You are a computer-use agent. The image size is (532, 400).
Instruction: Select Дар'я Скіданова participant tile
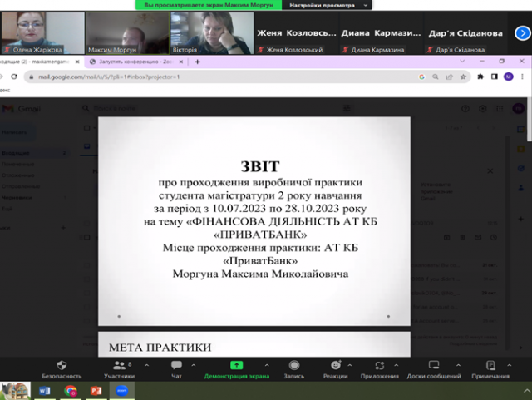465,33
